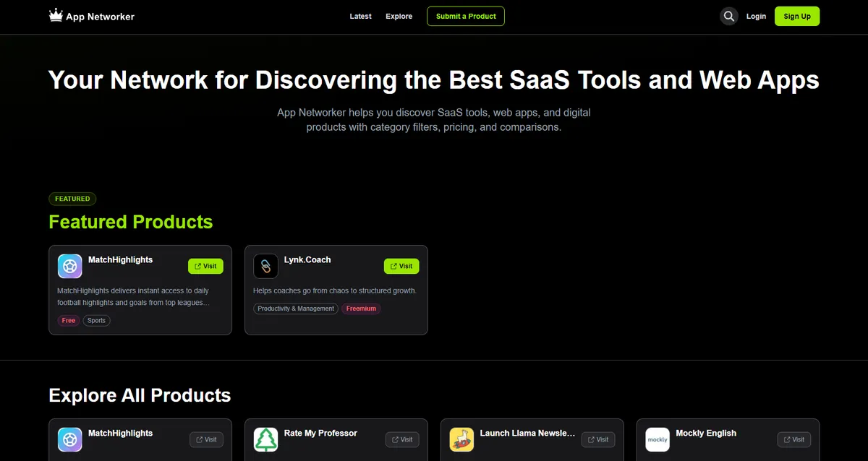
Task: Select the Productivity & Management tag
Action: pyautogui.click(x=297, y=309)
